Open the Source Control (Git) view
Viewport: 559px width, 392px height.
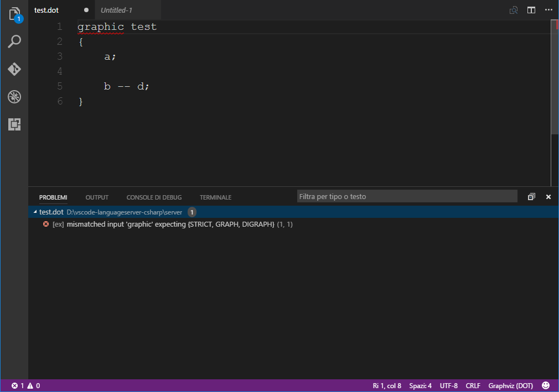(x=14, y=69)
